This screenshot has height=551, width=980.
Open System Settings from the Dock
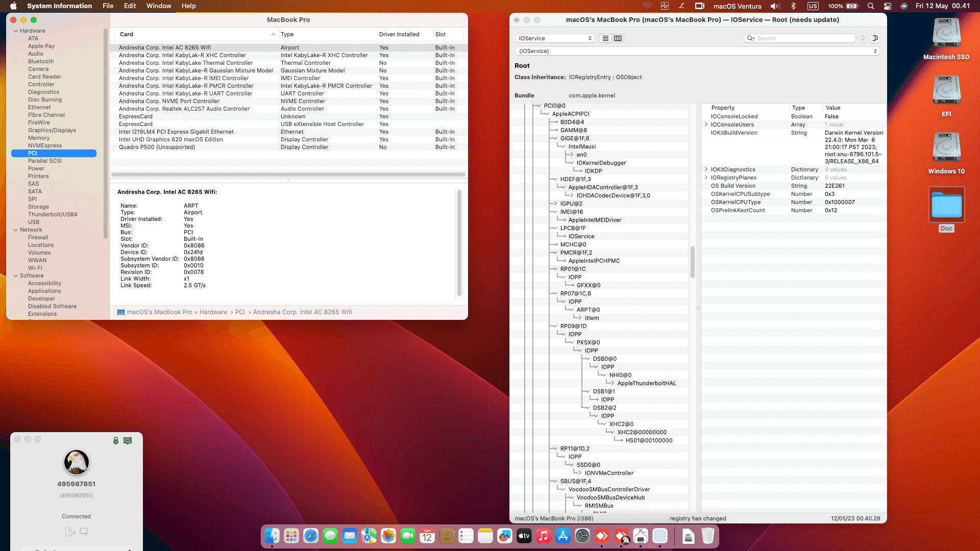582,536
